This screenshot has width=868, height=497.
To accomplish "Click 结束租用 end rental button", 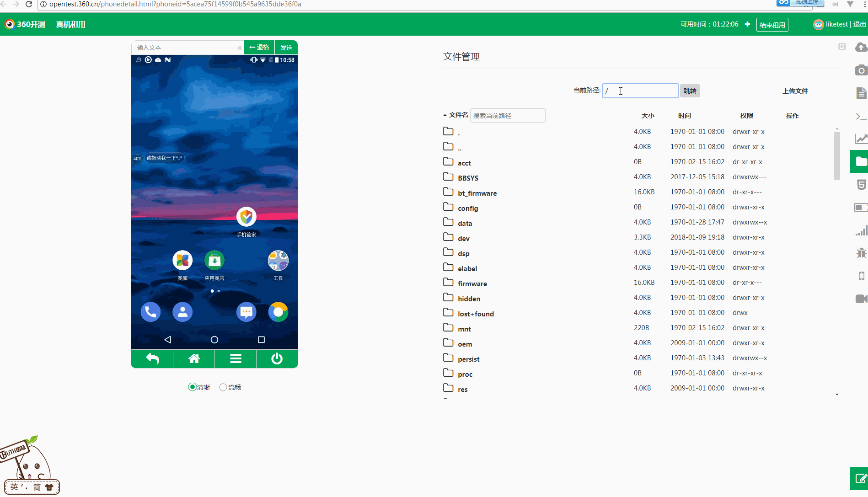I will 772,25.
